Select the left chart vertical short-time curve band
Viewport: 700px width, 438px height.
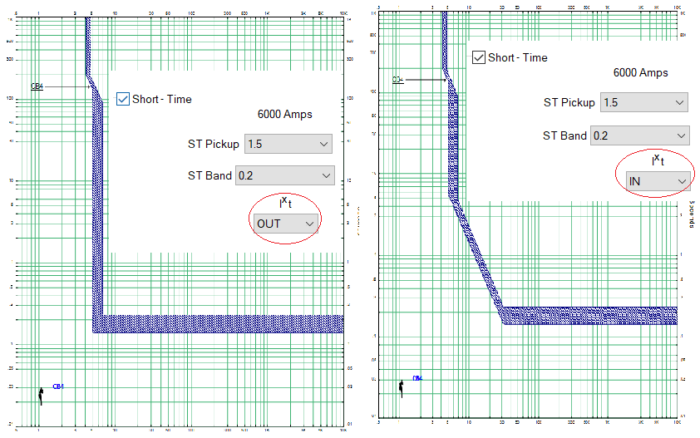click(97, 205)
